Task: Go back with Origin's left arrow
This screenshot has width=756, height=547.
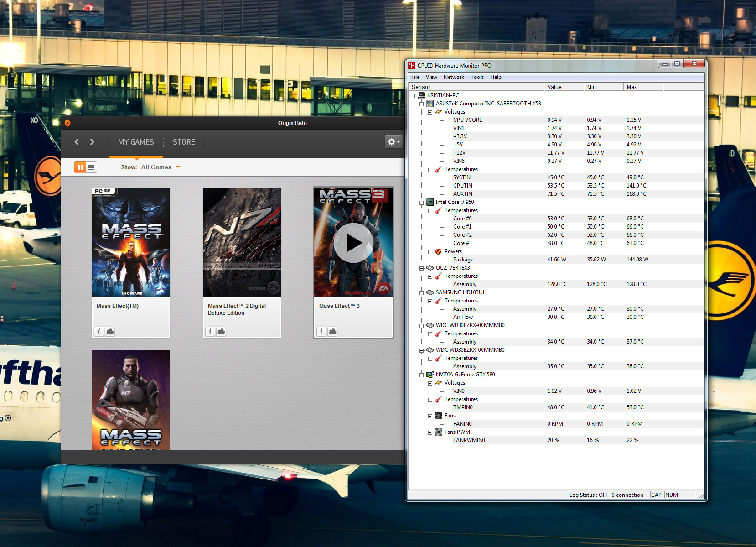Action: (x=77, y=142)
